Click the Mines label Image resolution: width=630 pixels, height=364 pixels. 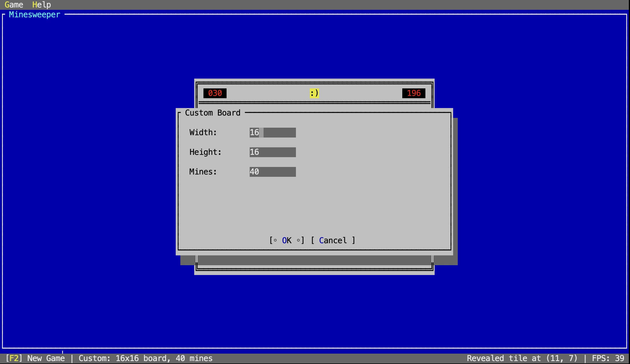(x=203, y=172)
